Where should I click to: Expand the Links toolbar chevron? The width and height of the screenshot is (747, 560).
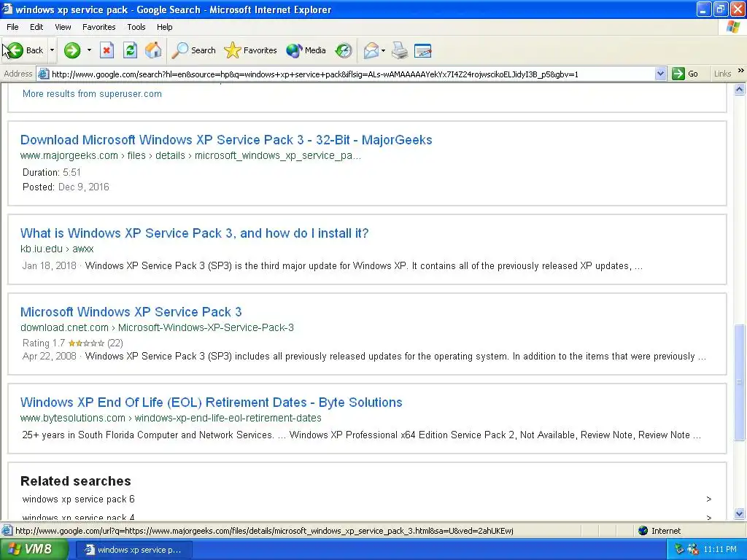point(741,71)
